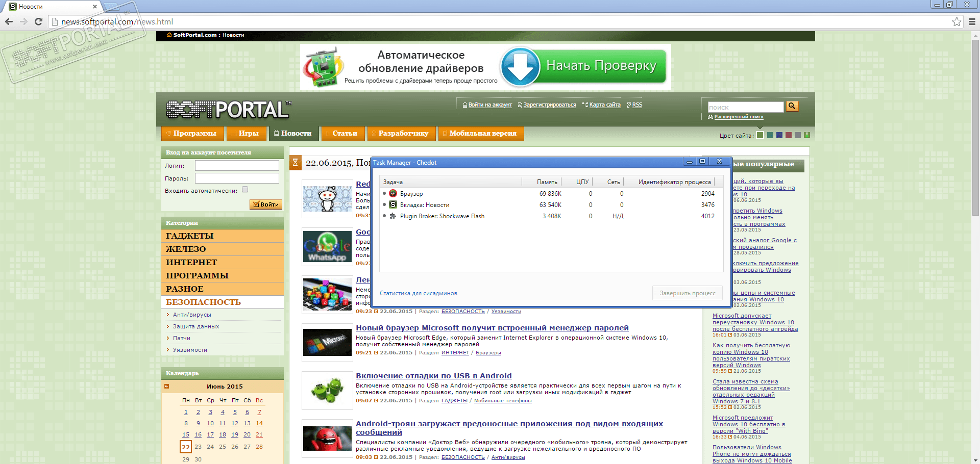Go back to the previous page
The image size is (980, 464).
(x=9, y=21)
